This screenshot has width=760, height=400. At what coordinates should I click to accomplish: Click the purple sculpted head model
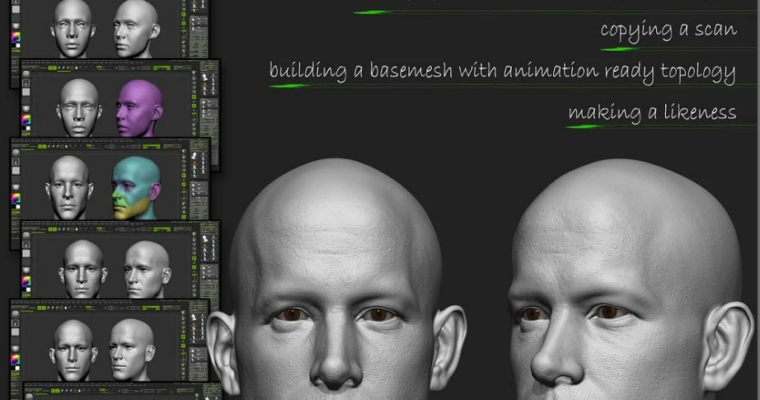pyautogui.click(x=139, y=109)
